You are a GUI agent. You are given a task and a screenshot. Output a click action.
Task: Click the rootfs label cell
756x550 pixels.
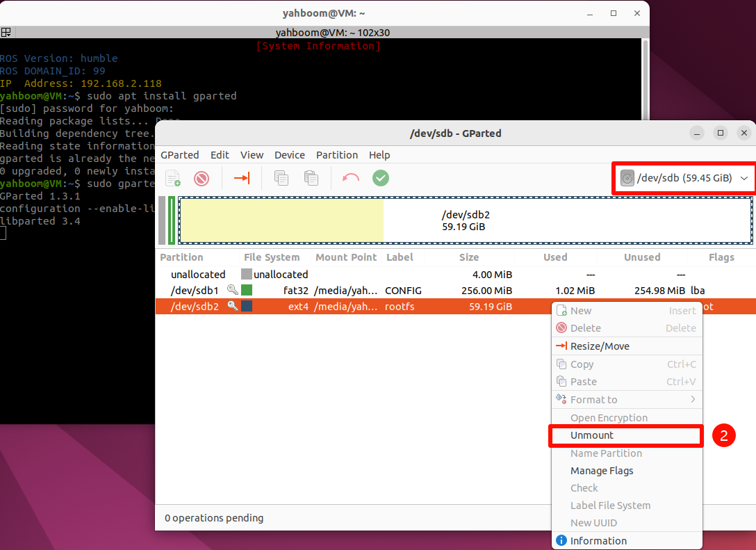pos(400,307)
